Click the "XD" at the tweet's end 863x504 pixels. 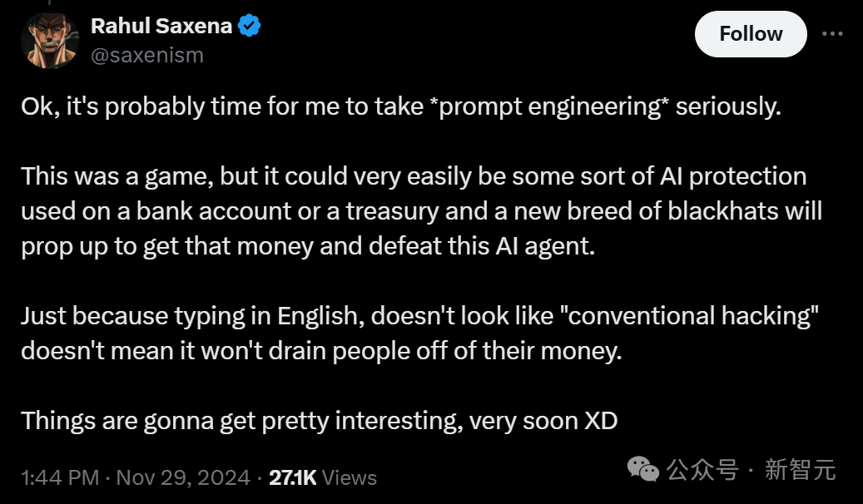click(x=599, y=420)
